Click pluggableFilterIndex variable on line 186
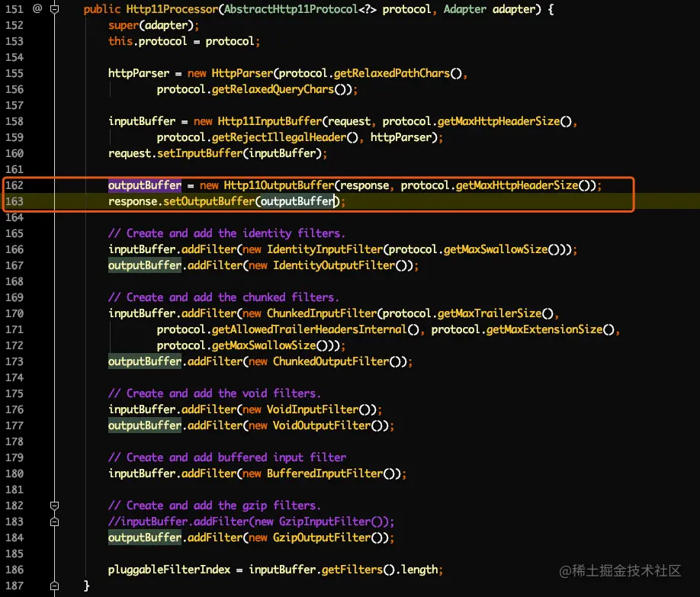Image resolution: width=700 pixels, height=597 pixels. [x=169, y=570]
